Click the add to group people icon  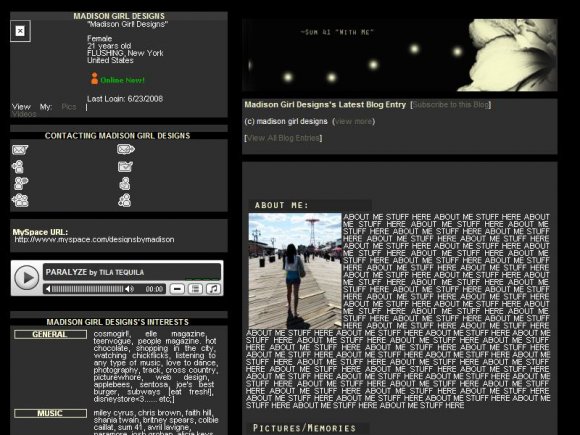(20, 200)
